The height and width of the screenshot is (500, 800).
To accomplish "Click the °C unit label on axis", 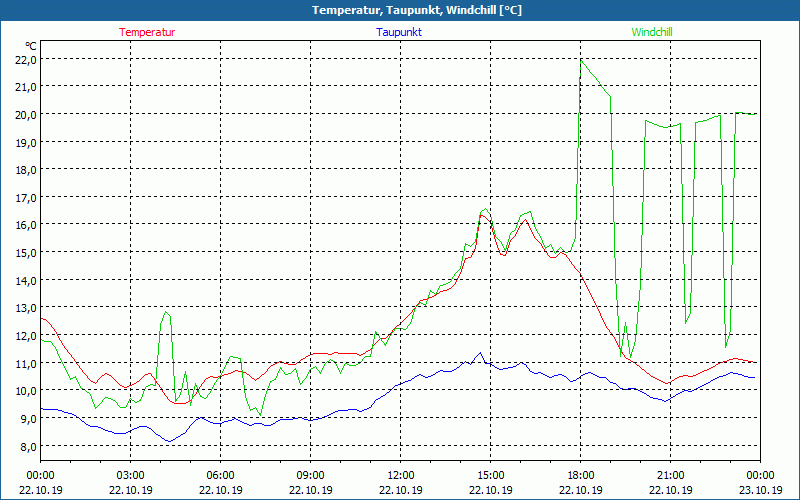I will (x=31, y=46).
